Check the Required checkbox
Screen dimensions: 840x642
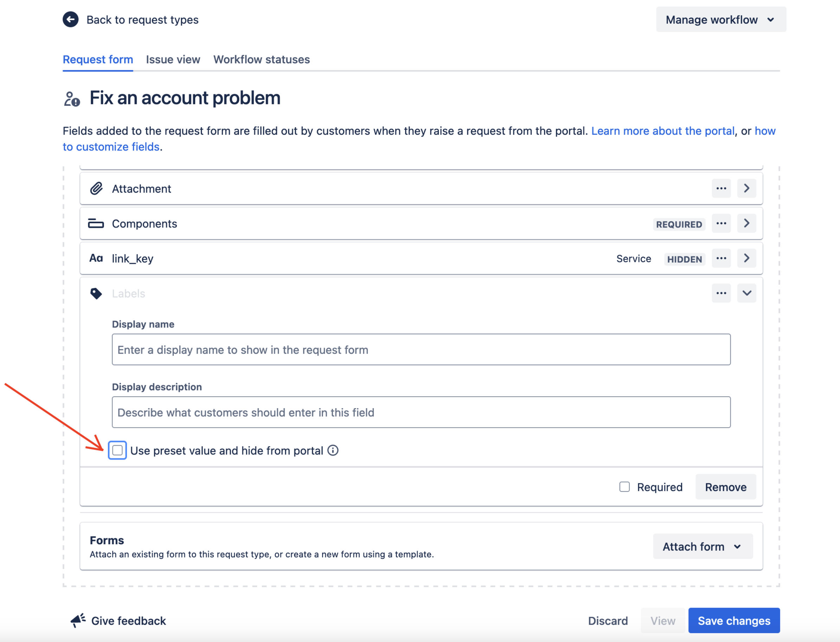point(624,487)
